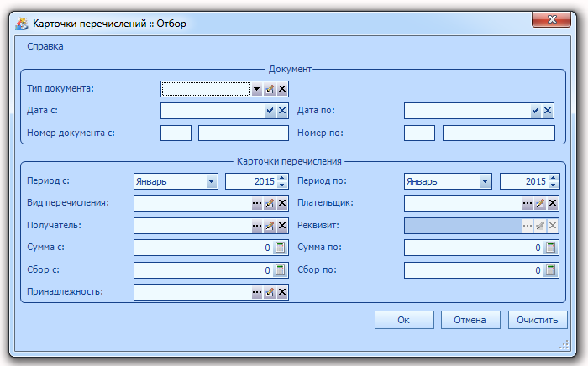Click the edit pencil icon for Принадлежность

[x=270, y=292]
